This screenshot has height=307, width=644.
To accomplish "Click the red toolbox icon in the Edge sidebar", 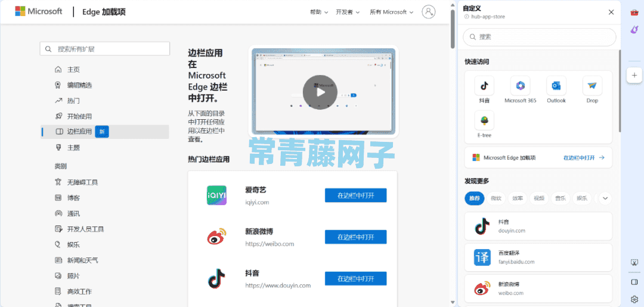I will coord(634,13).
